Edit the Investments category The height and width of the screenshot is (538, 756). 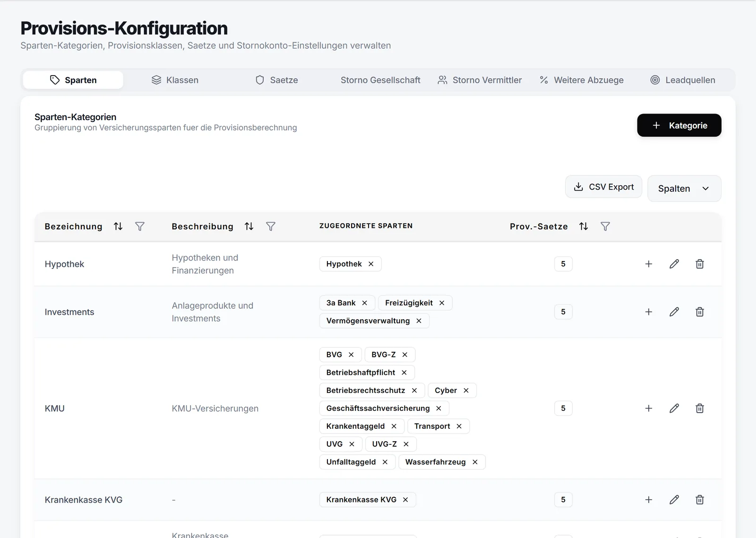pyautogui.click(x=674, y=312)
